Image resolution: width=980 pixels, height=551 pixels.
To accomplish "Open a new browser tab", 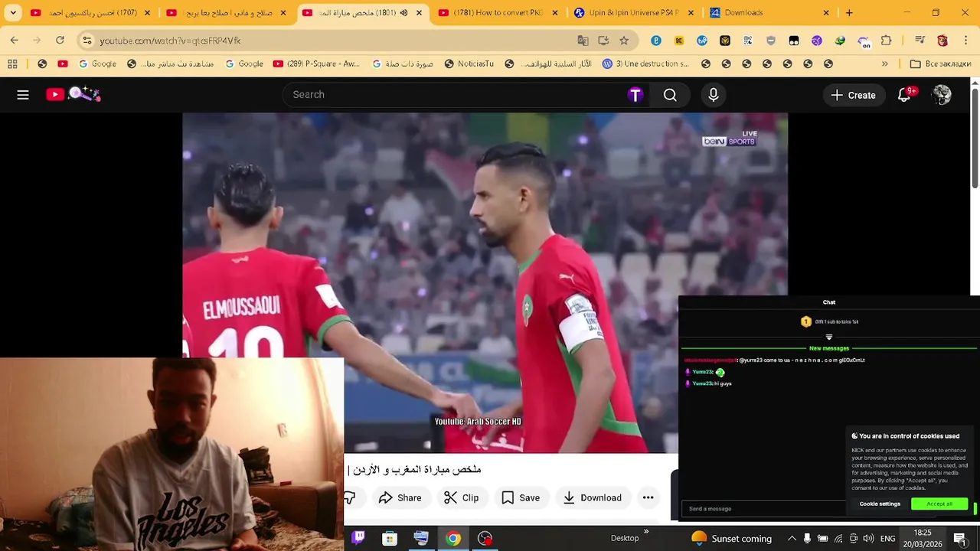I will [849, 13].
